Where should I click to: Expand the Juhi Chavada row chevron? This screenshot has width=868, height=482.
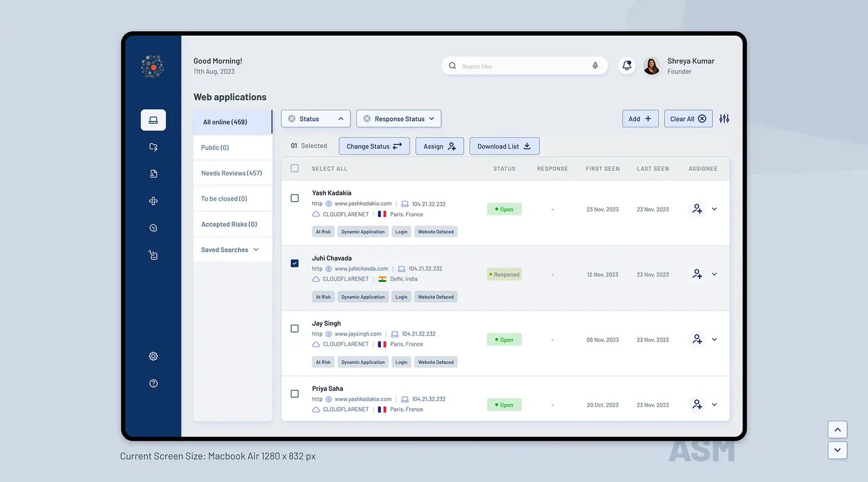tap(714, 274)
